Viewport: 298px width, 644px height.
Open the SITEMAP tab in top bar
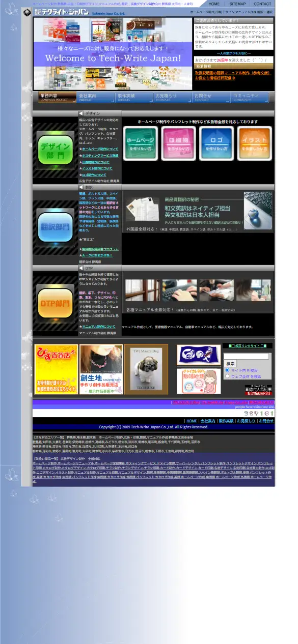237,4
